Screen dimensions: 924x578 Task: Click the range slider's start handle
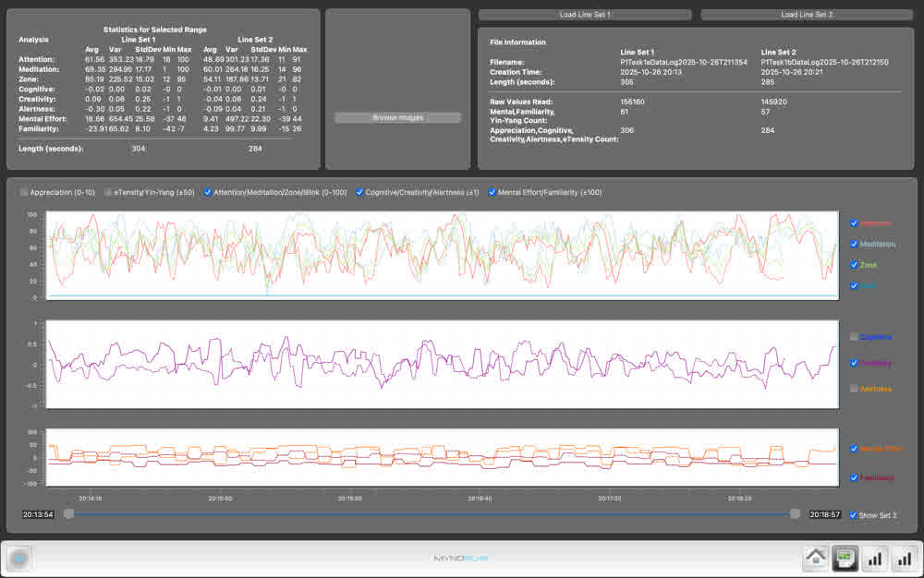(69, 514)
